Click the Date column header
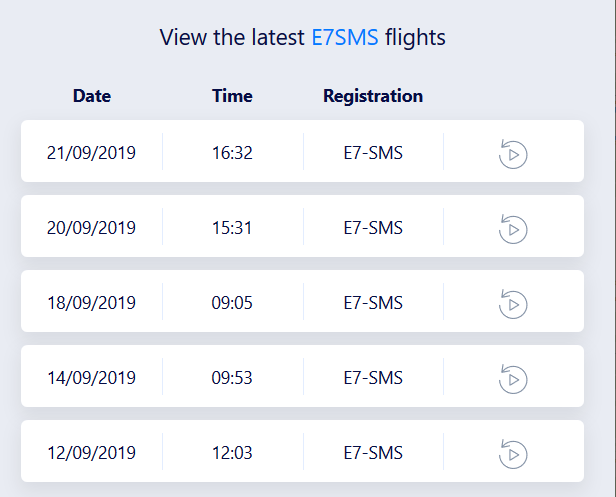 pos(92,96)
